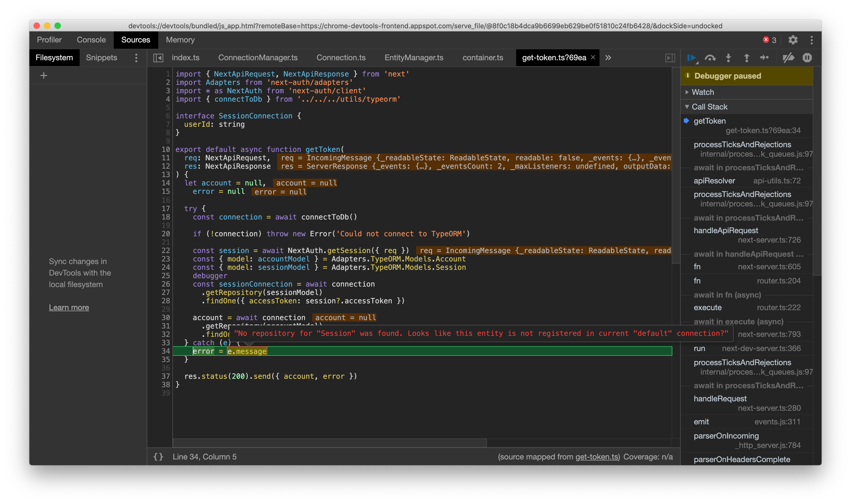Click 'Line 34, Column 5' status text
Image resolution: width=851 pixels, height=504 pixels.
tap(204, 457)
